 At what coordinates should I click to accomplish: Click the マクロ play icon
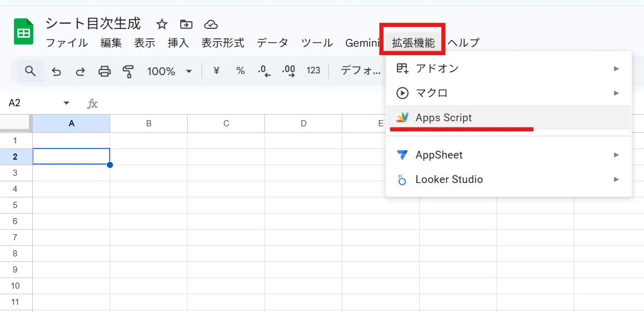[x=402, y=93]
